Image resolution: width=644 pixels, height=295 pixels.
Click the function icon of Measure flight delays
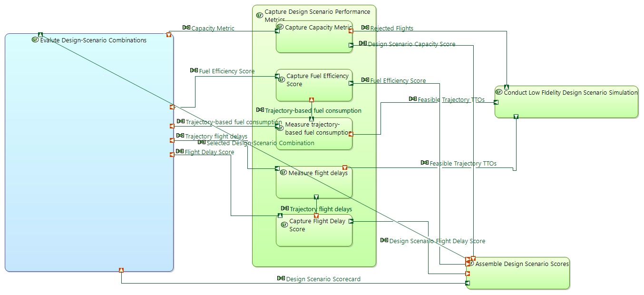[283, 173]
